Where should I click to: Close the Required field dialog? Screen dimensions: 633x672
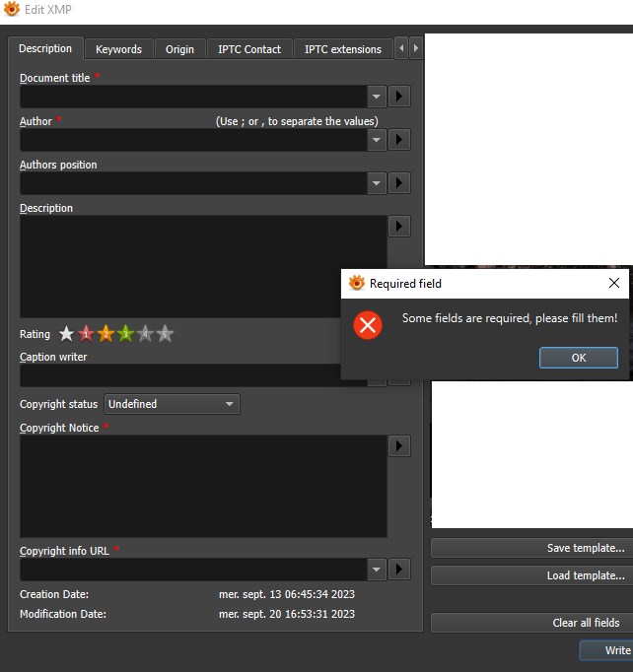(x=614, y=283)
